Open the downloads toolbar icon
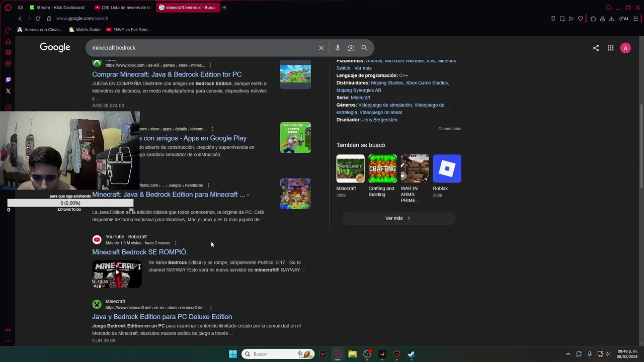The height and width of the screenshot is (362, 644). coord(611,19)
